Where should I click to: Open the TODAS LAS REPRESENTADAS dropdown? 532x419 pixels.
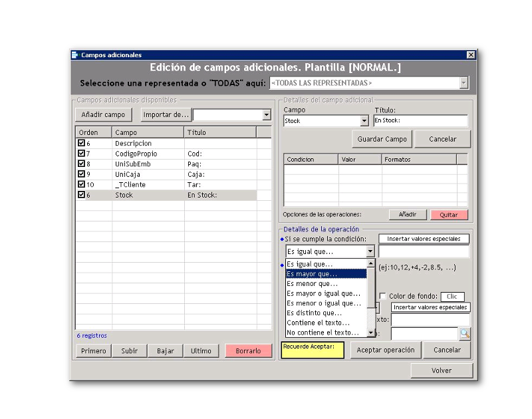[464, 82]
